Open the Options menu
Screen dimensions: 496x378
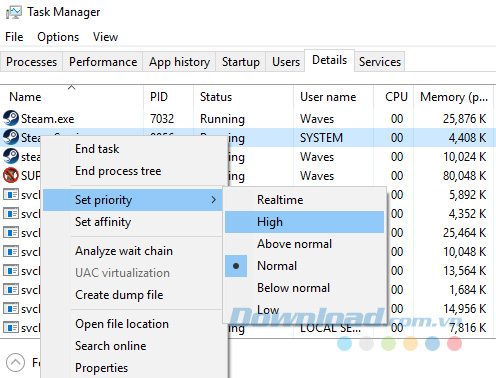(x=58, y=37)
